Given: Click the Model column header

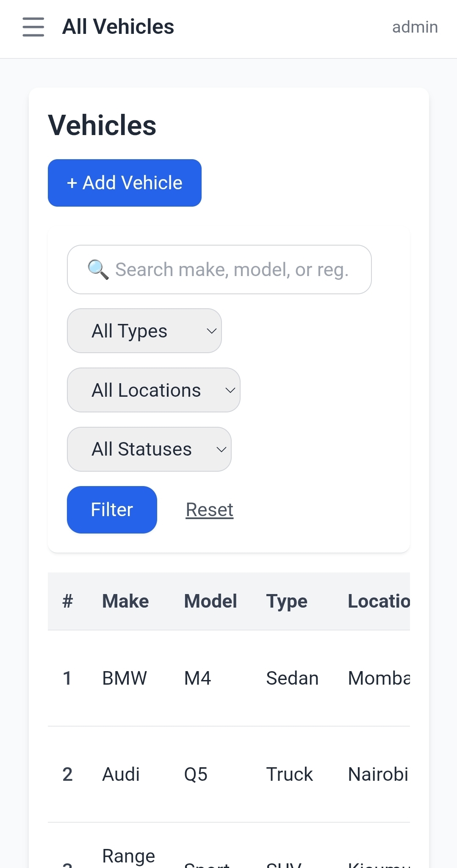Looking at the screenshot, I should (x=210, y=601).
